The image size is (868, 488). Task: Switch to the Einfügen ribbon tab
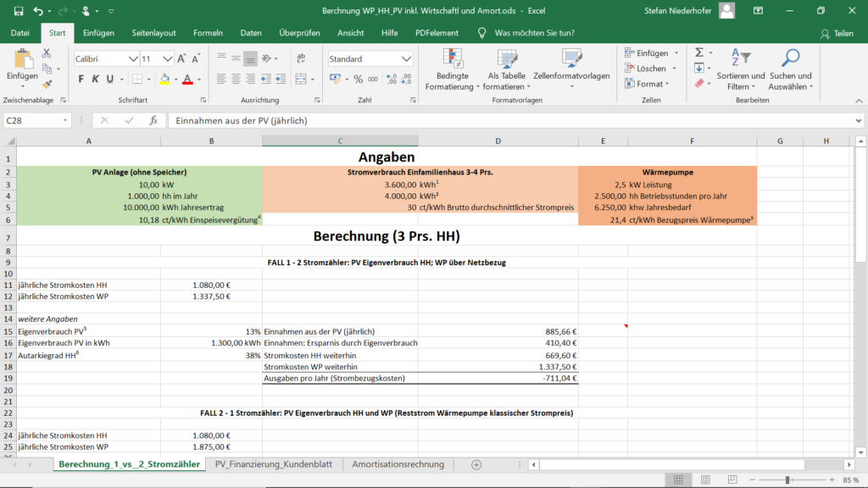(98, 33)
